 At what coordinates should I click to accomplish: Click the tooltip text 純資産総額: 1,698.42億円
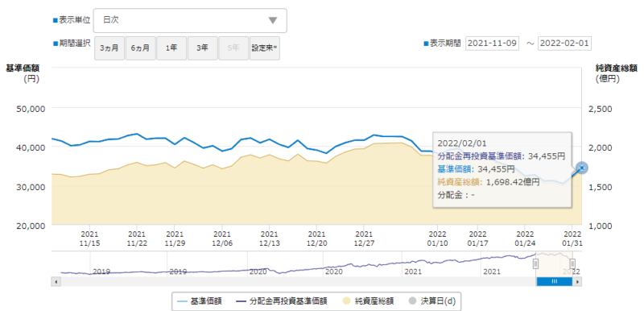click(x=489, y=181)
